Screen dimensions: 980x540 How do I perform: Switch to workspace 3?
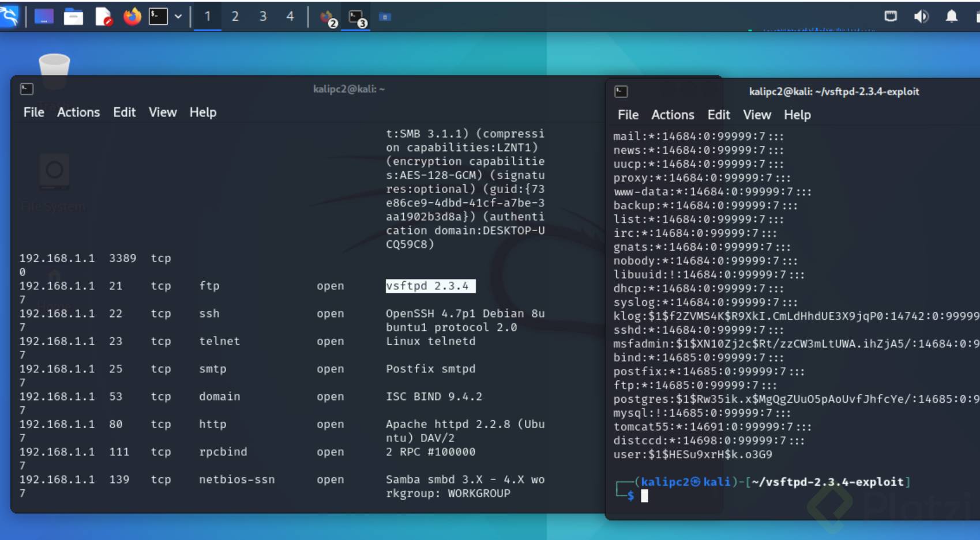click(262, 17)
